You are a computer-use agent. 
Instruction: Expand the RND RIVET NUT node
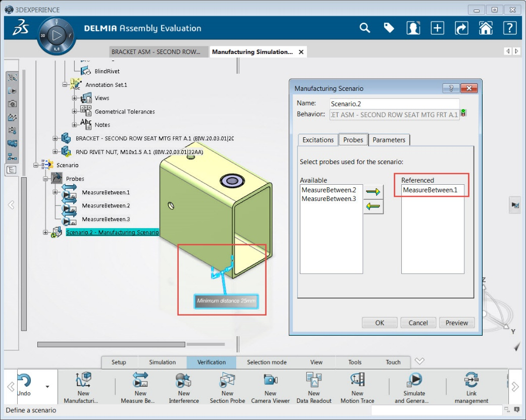[x=55, y=151]
